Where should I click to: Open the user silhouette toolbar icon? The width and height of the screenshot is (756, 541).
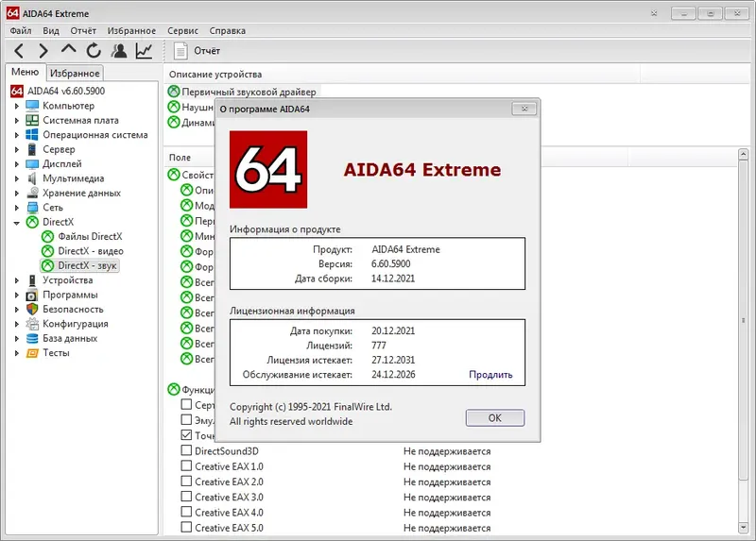click(x=119, y=51)
